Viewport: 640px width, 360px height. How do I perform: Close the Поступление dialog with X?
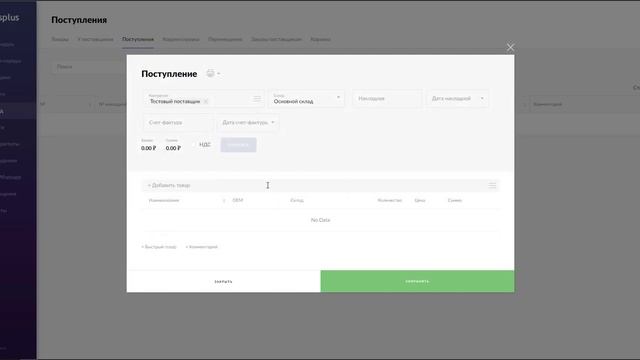(510, 48)
